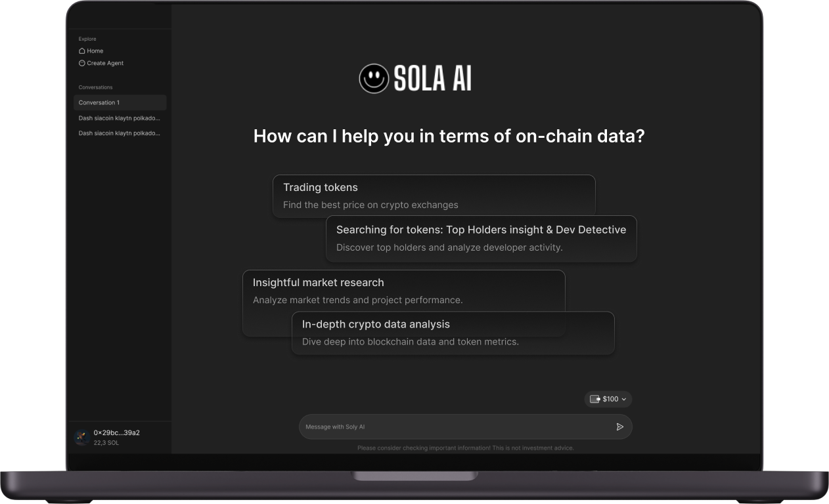Image resolution: width=829 pixels, height=504 pixels.
Task: Open second conversation Dash siacoin klaytn
Action: click(120, 118)
